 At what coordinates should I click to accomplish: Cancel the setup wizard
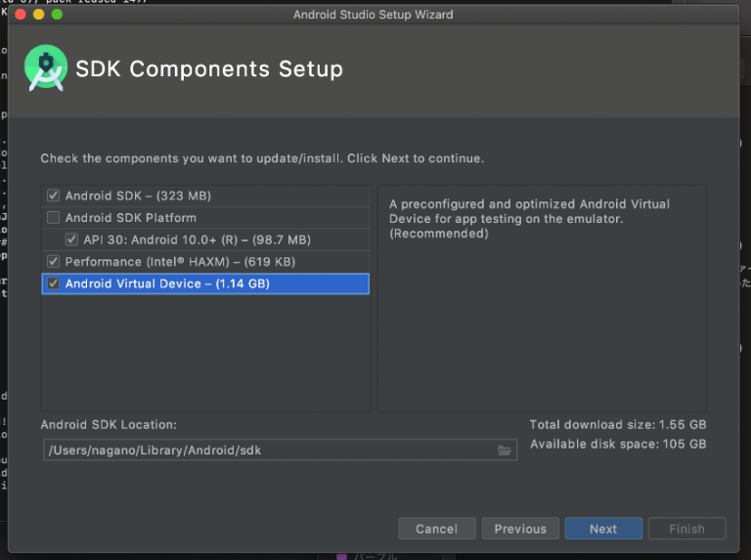tap(436, 529)
